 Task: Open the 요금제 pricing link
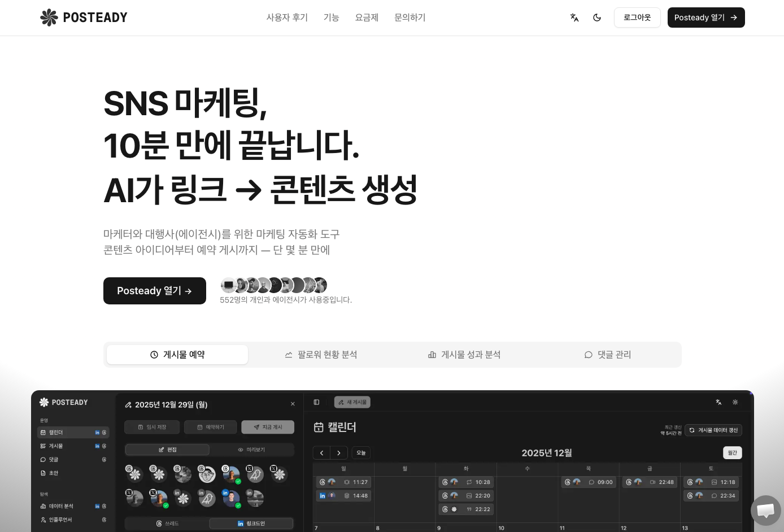tap(367, 18)
